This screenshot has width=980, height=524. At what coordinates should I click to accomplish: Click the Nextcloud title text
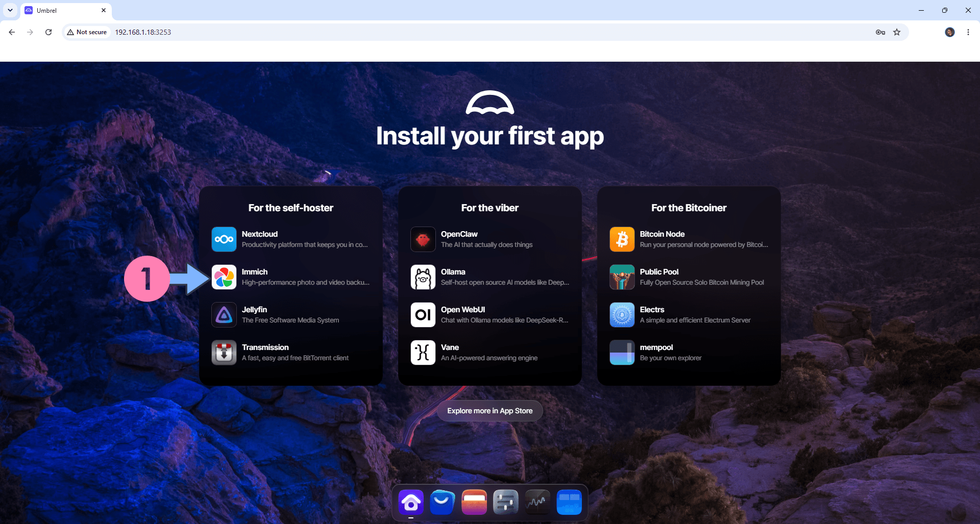coord(260,234)
